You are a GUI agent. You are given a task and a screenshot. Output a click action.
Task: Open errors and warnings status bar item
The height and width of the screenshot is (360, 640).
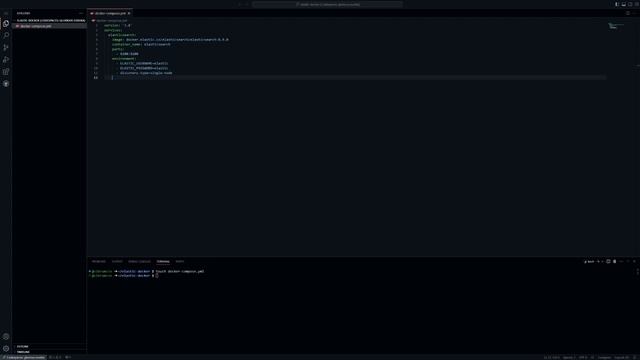pyautogui.click(x=55, y=358)
